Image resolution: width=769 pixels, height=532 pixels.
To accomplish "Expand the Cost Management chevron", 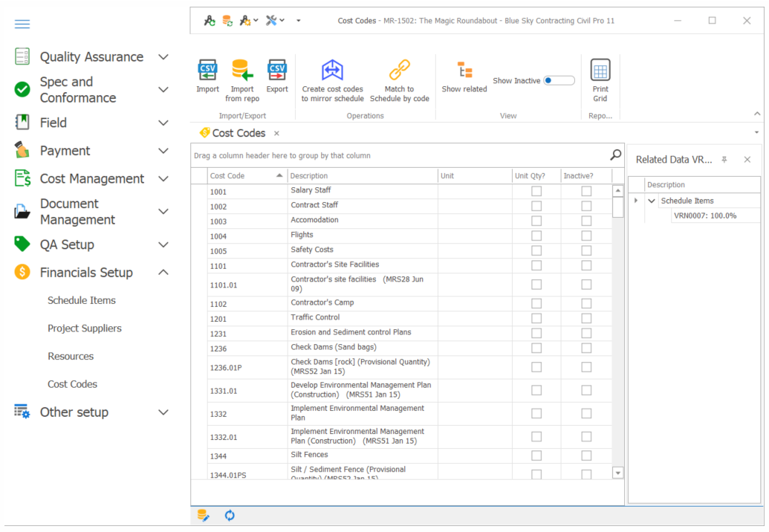I will [163, 178].
